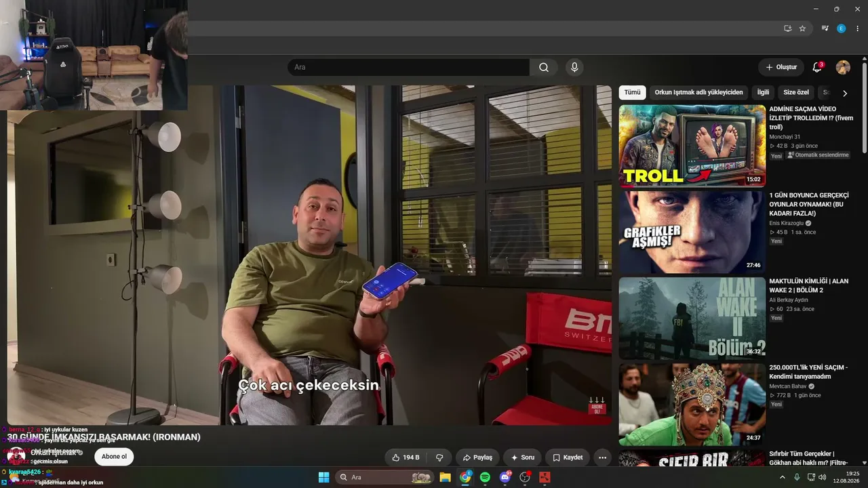Click the YouTube search magnifier button
The width and height of the screenshot is (868, 488).
click(544, 67)
